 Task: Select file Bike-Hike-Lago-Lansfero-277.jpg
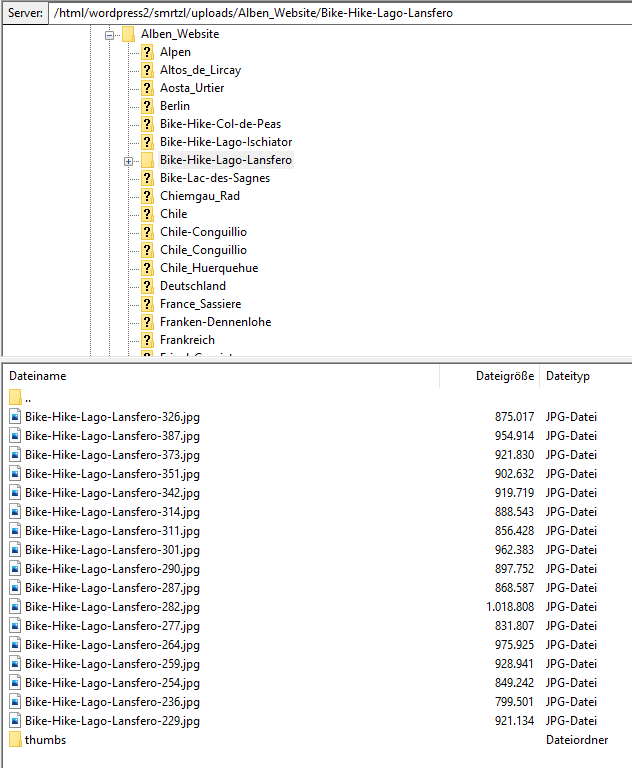pyautogui.click(x=112, y=626)
